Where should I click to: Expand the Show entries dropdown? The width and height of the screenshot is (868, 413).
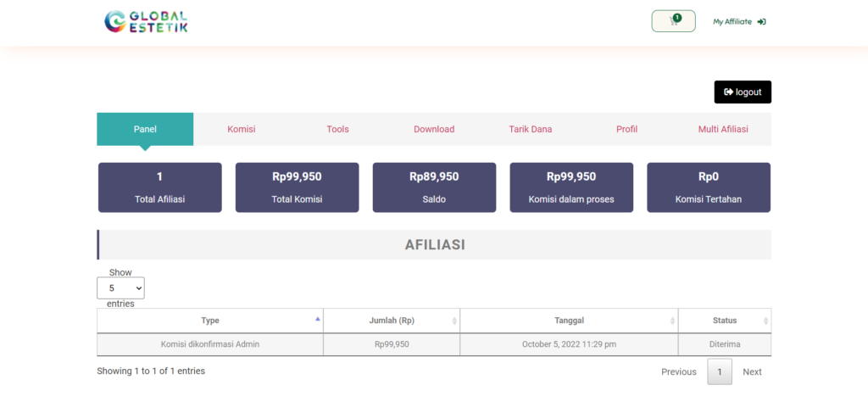point(120,288)
